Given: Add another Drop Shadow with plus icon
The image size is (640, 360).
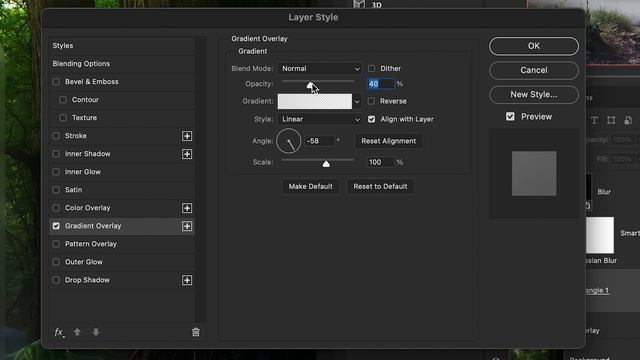Looking at the screenshot, I should [x=187, y=280].
